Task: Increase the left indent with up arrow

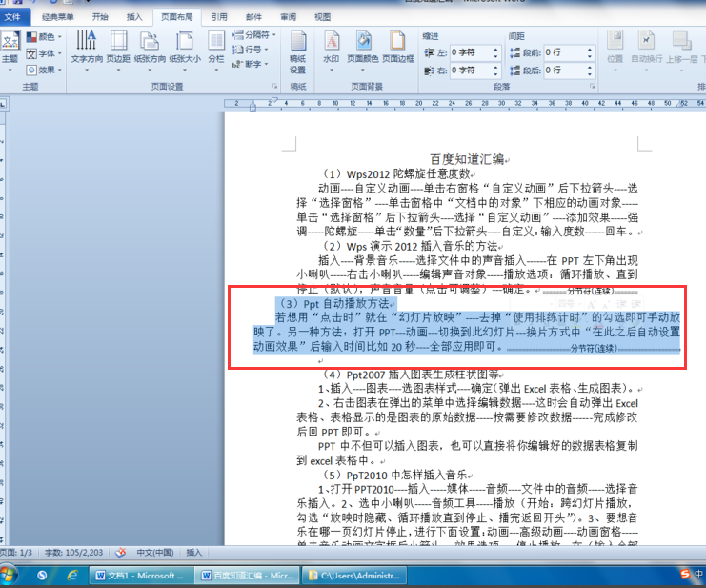Action: [495, 49]
